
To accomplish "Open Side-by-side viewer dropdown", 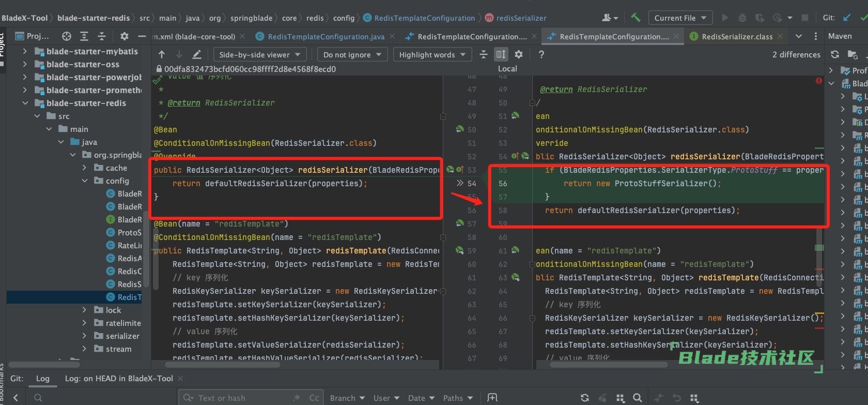I will 260,54.
